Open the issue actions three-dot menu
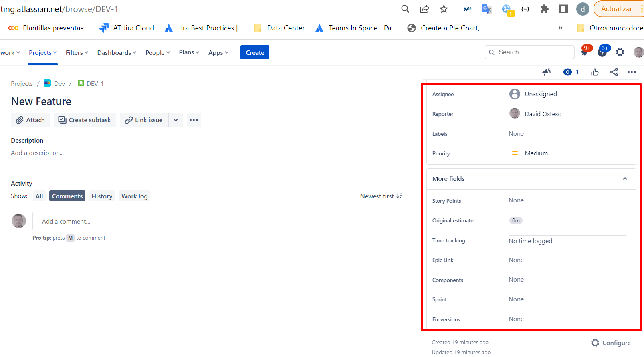The width and height of the screenshot is (644, 357). (632, 72)
